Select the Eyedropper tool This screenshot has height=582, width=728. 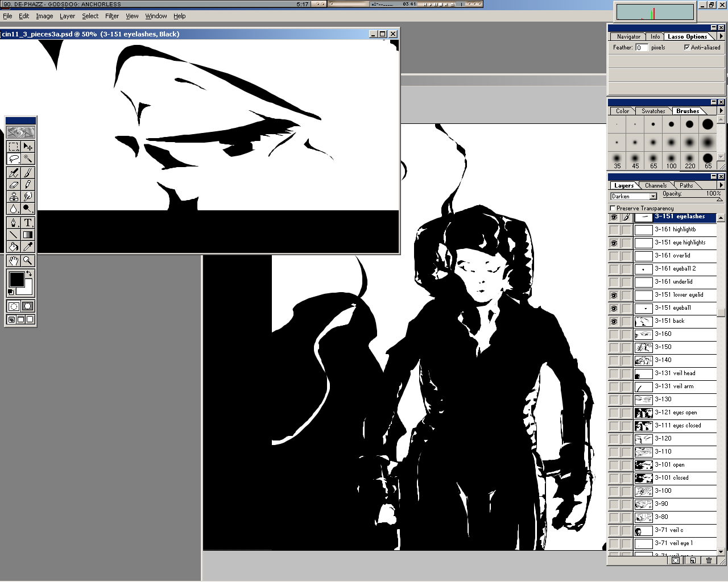pos(28,247)
